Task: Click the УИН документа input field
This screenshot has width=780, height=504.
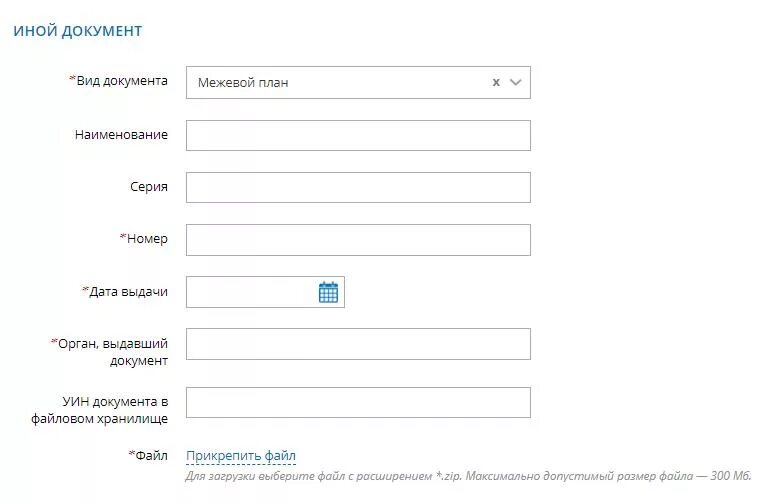Action: coord(358,403)
